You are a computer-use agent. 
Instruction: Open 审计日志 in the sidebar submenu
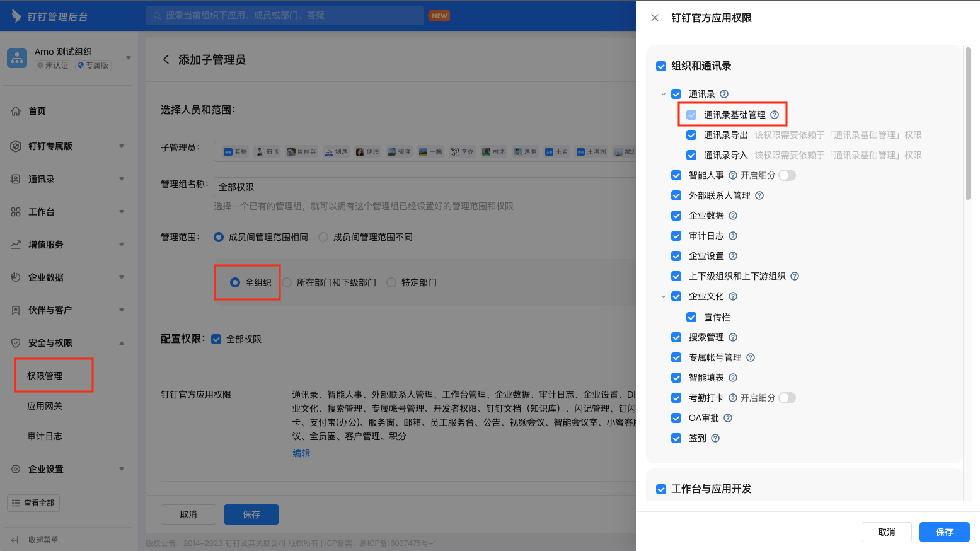45,436
